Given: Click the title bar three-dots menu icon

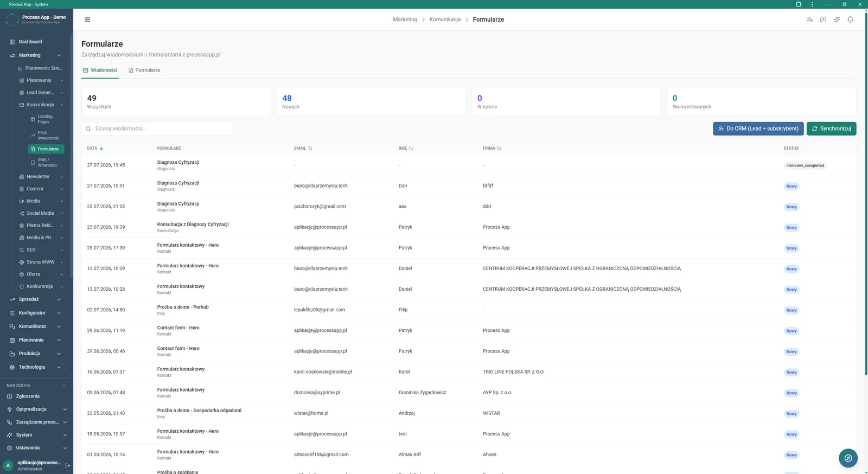Looking at the screenshot, I should tap(812, 4).
